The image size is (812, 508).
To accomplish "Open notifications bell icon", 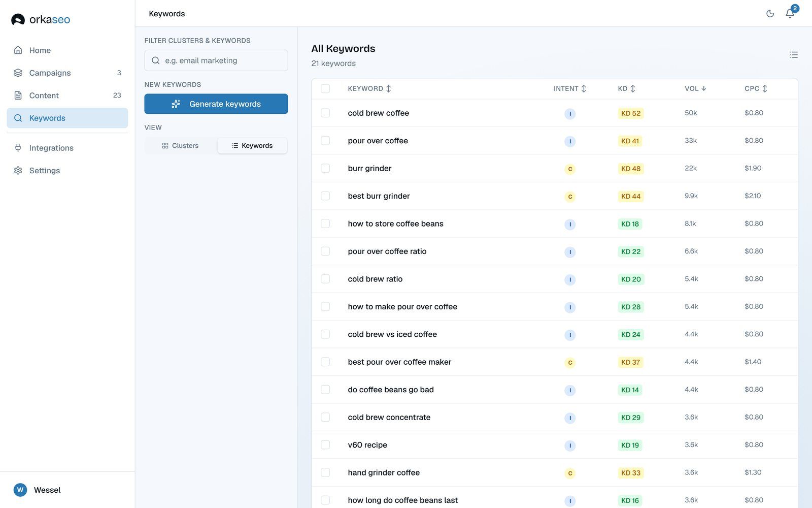I will click(x=790, y=14).
